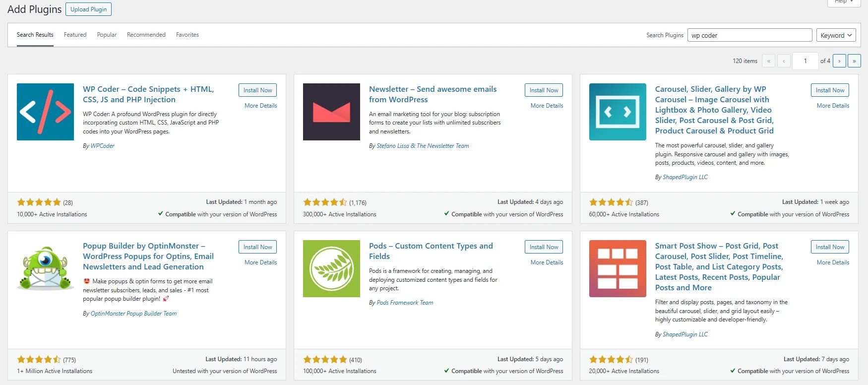Click the Upload Plugin button
Screen dimensions: 868x385
tap(88, 9)
